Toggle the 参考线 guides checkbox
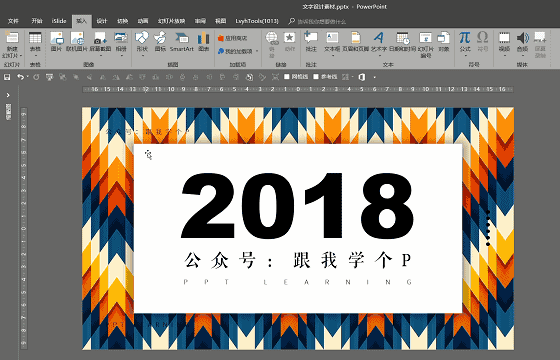This screenshot has width=560, height=360. (x=316, y=76)
